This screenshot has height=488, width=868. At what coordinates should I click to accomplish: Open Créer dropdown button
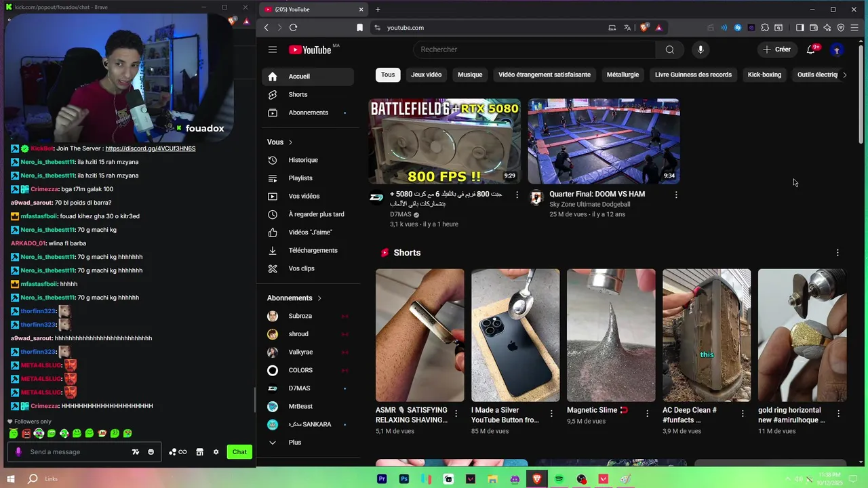[776, 49]
